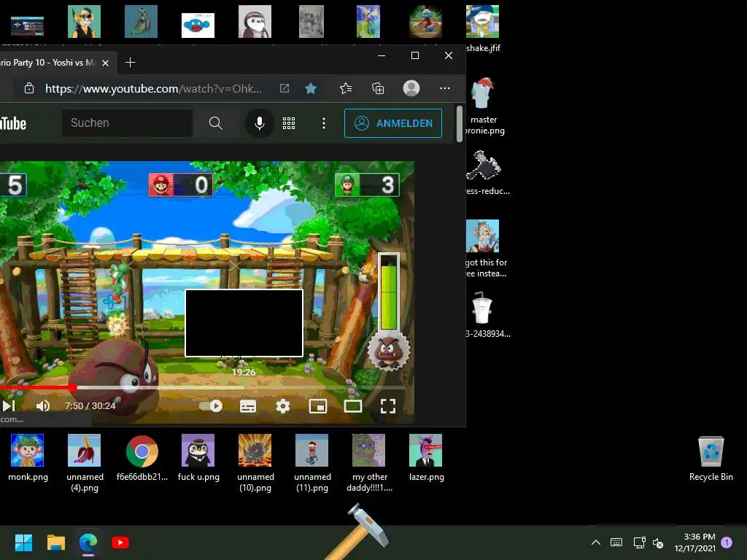747x560 pixels.
Task: Click the Edge taskbar icon
Action: tap(88, 542)
